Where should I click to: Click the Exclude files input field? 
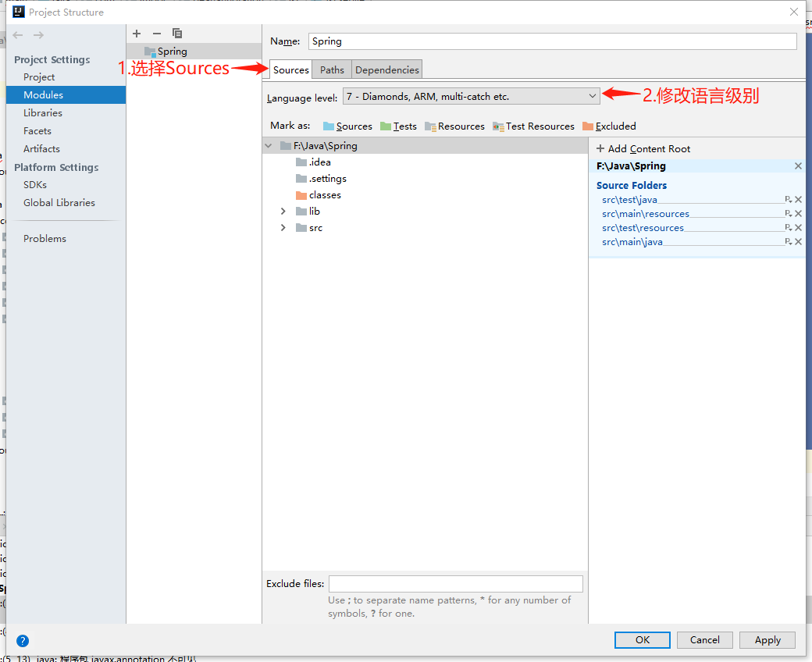pyautogui.click(x=456, y=584)
